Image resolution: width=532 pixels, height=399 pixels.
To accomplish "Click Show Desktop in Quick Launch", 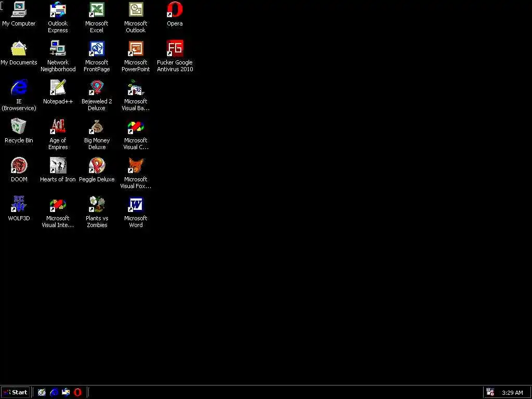I will pos(42,392).
